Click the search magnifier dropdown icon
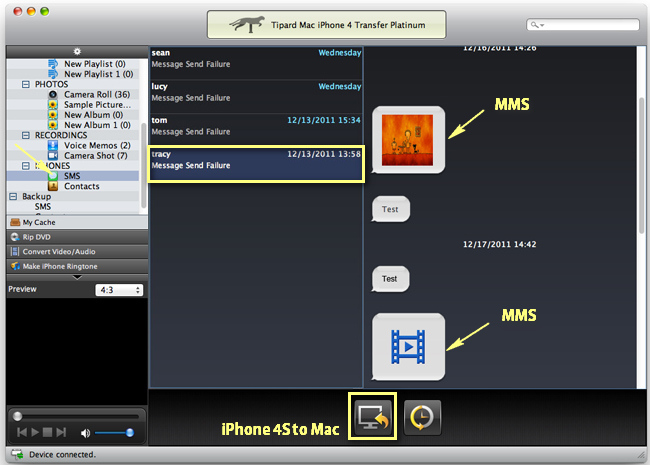This screenshot has width=650, height=465. click(x=537, y=25)
